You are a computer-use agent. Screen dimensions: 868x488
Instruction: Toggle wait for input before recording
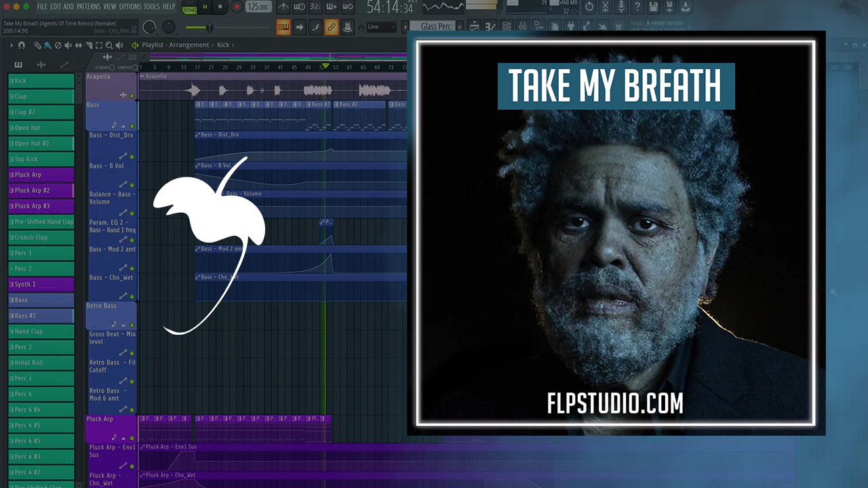point(299,7)
